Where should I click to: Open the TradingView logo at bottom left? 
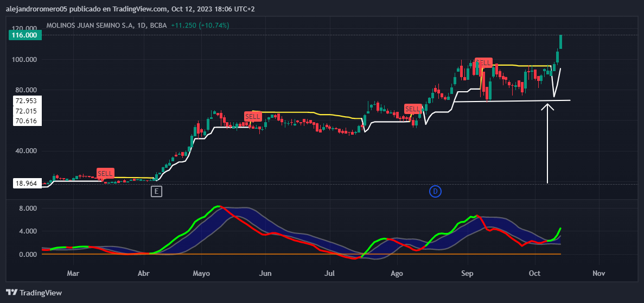[x=34, y=293]
